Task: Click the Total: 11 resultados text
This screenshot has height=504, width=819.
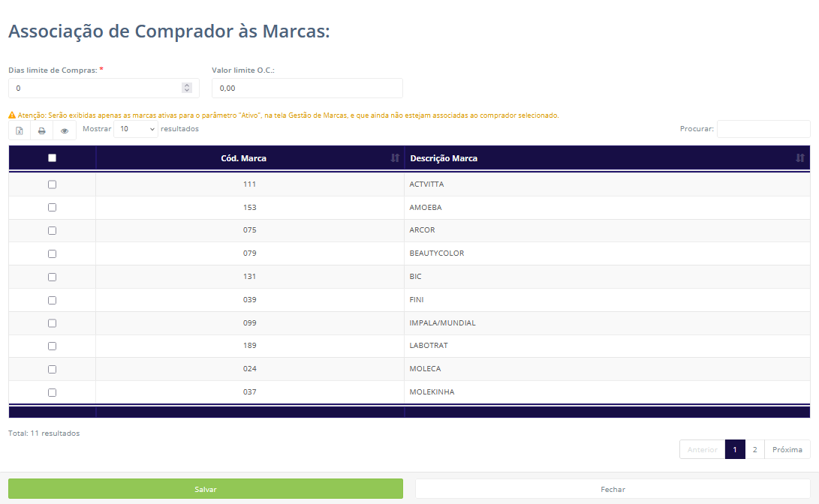Action: [44, 433]
